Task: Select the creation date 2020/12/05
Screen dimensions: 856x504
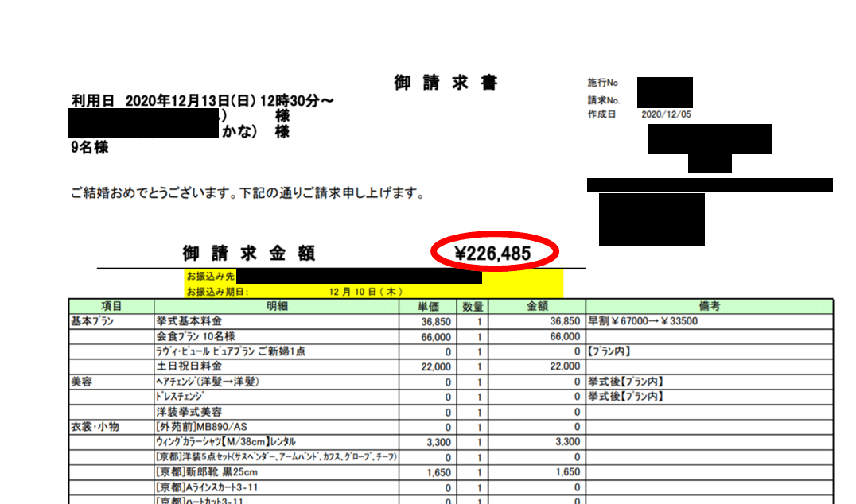Action: click(666, 114)
